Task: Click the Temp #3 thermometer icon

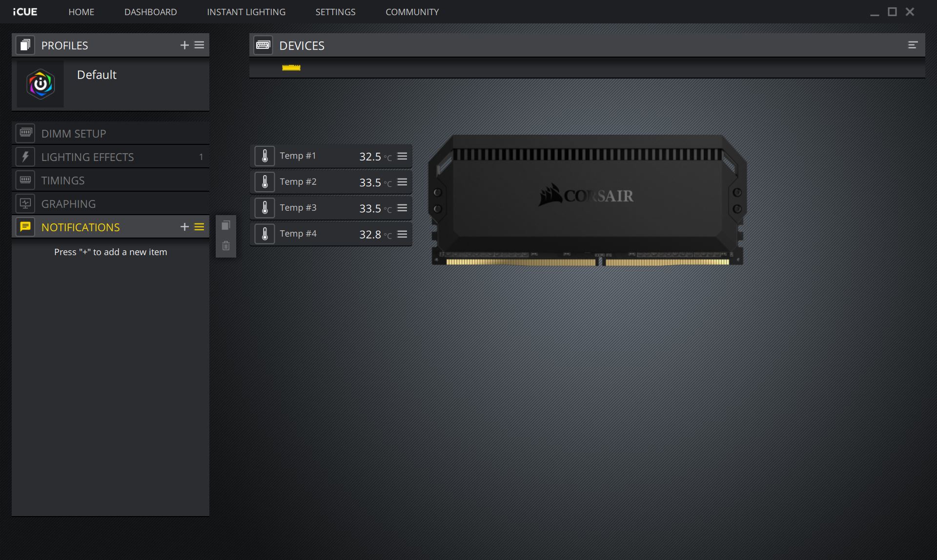Action: click(x=265, y=208)
